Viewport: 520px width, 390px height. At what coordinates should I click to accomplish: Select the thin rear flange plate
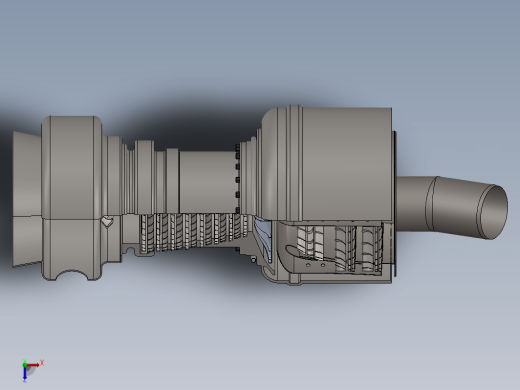pos(394,203)
